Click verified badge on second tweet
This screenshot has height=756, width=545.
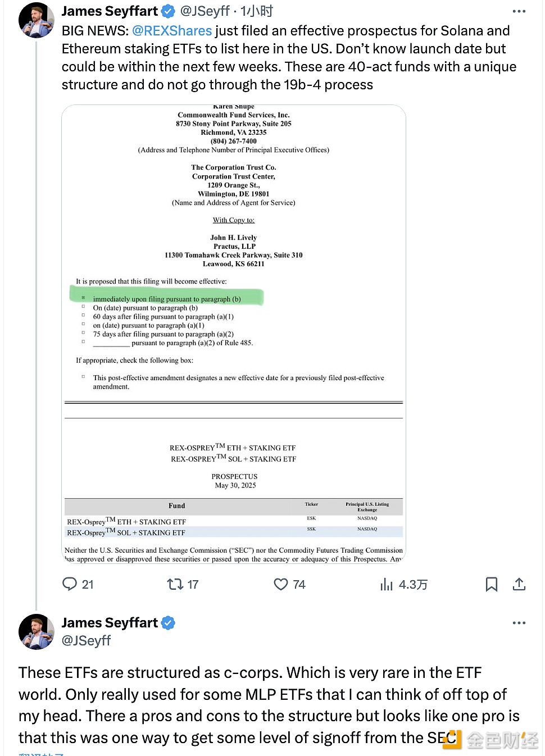point(168,623)
